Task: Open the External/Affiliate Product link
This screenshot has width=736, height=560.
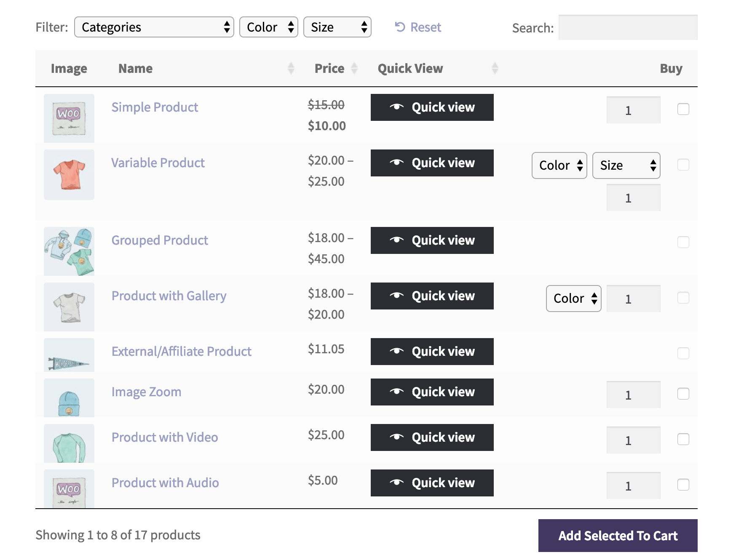Action: 181,352
